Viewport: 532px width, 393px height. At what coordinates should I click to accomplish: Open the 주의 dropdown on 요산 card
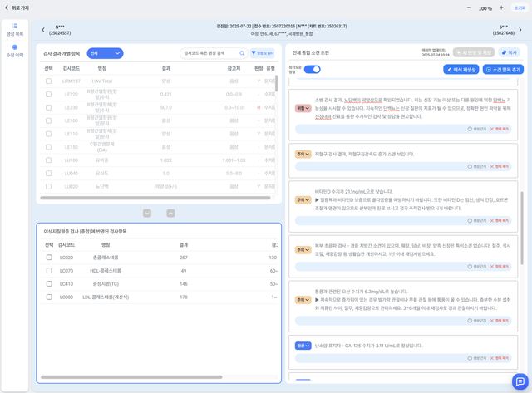pyautogui.click(x=303, y=300)
